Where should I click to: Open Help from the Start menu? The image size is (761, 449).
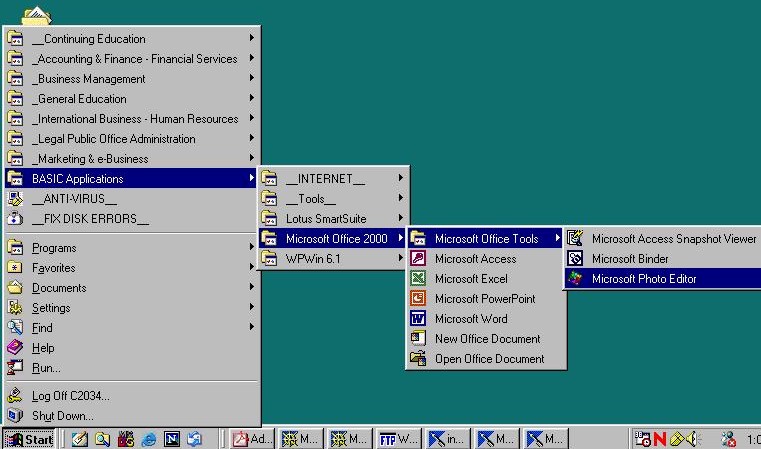131,348
